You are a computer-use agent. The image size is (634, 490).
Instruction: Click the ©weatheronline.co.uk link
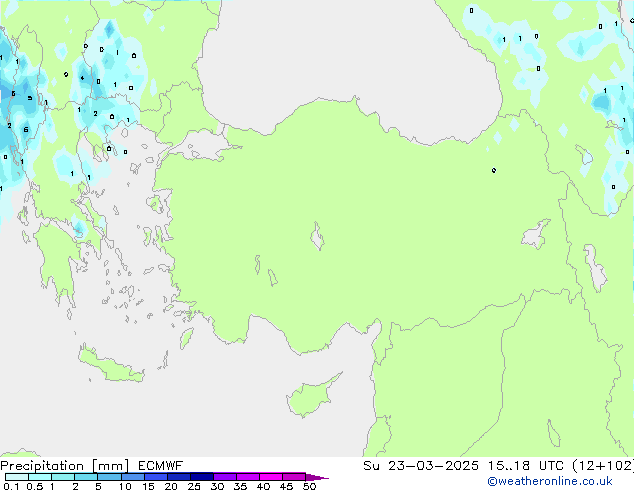549,481
